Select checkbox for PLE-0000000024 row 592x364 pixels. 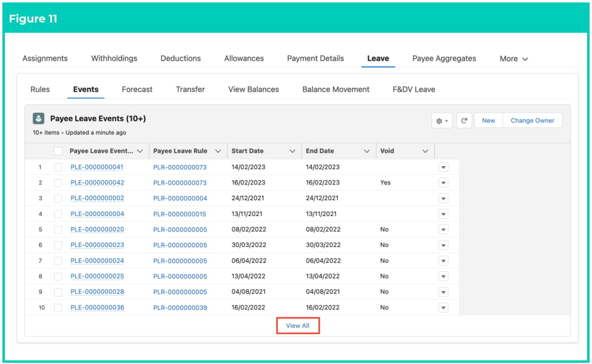coord(58,261)
